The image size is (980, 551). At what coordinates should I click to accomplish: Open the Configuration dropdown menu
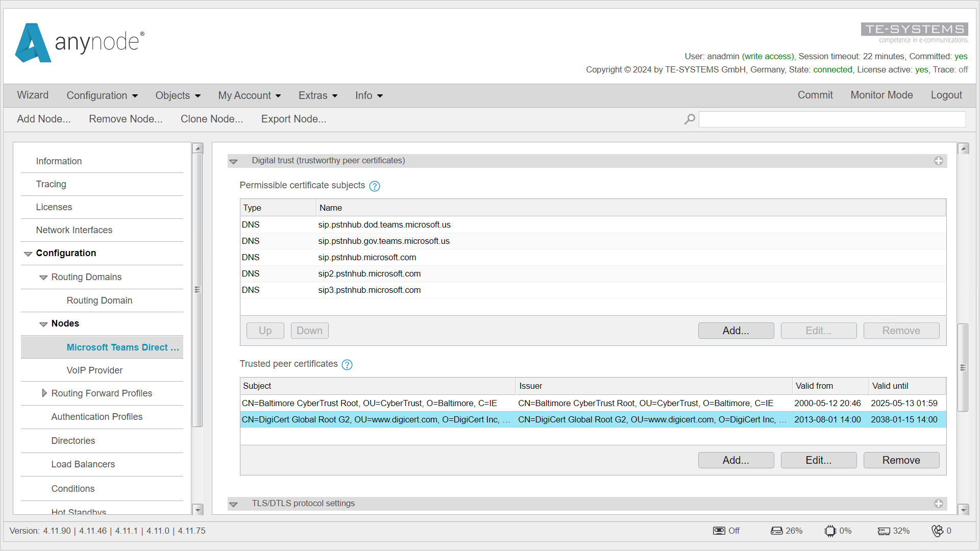(102, 95)
